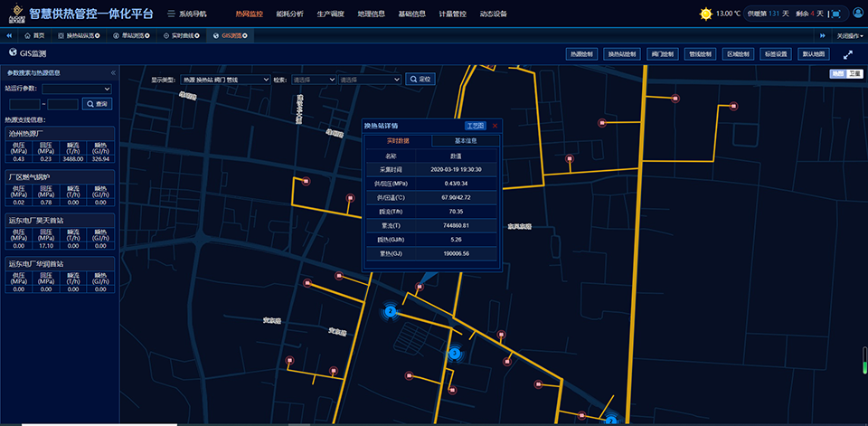Click the user profile avatar icon
The height and width of the screenshot is (426, 868).
pos(856,14)
